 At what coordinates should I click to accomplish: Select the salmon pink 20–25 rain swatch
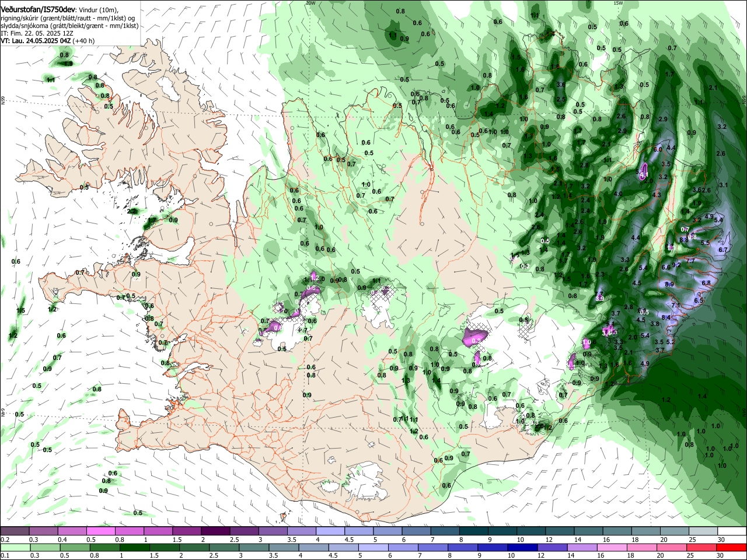[672, 547]
